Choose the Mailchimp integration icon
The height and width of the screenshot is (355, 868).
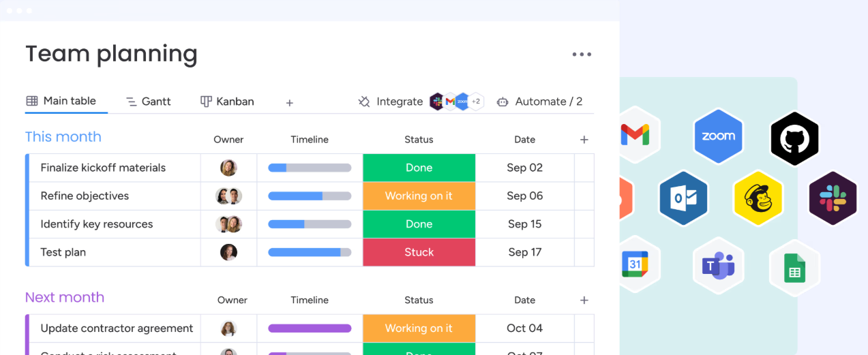[x=758, y=198]
